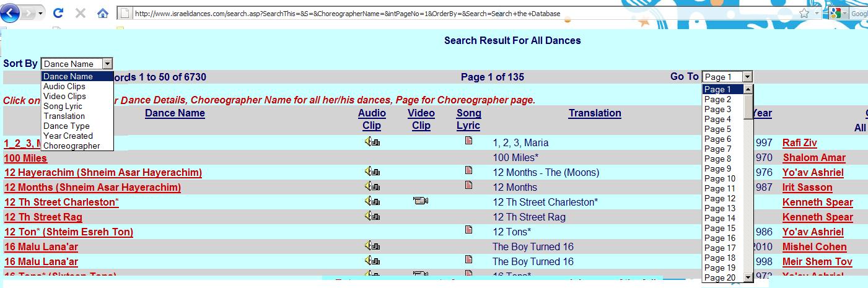View dances by choreographer Rafi Ziv
The height and width of the screenshot is (288, 868).
pyautogui.click(x=800, y=143)
